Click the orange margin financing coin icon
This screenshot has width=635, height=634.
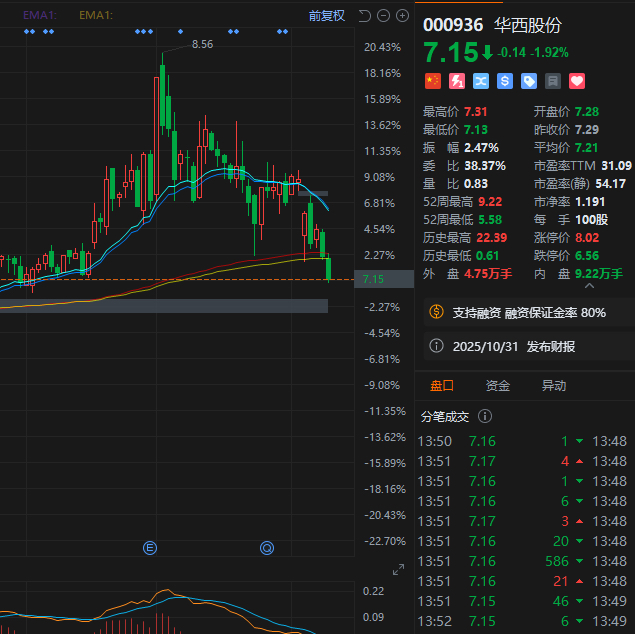[x=437, y=312]
